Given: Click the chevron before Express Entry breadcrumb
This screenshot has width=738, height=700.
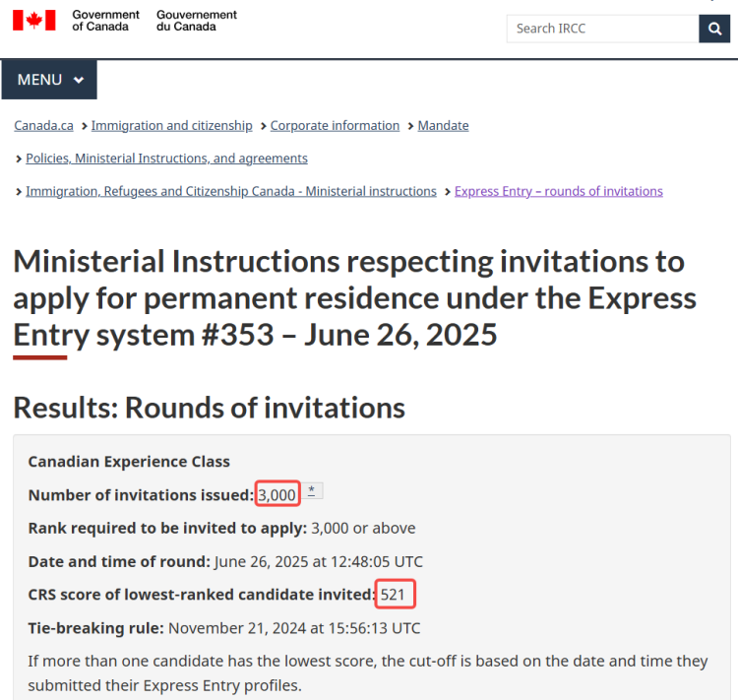Looking at the screenshot, I should click(x=448, y=192).
